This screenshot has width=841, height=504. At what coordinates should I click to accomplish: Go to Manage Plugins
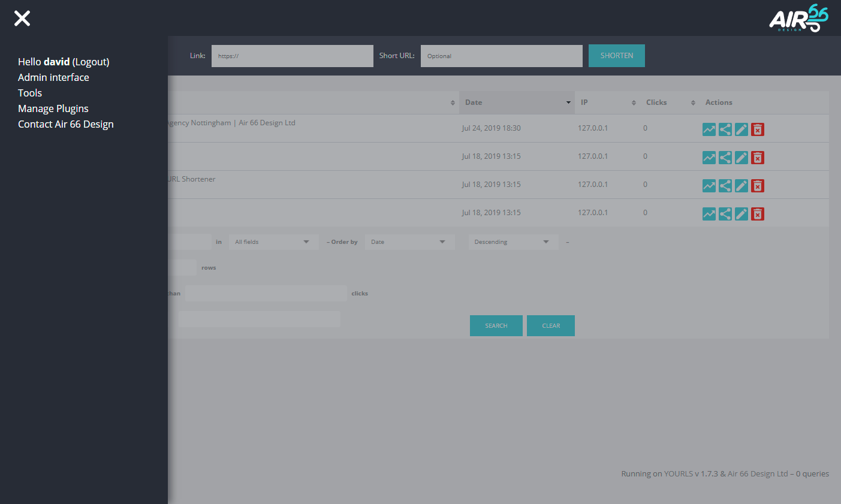(53, 108)
